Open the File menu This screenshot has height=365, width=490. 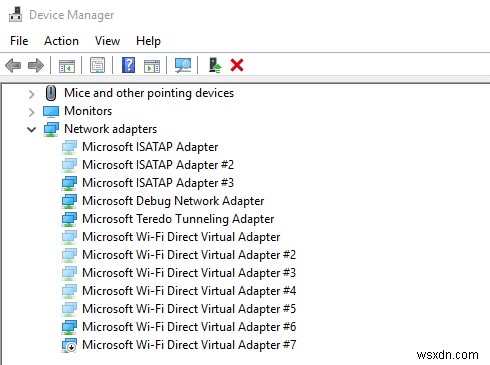click(19, 41)
